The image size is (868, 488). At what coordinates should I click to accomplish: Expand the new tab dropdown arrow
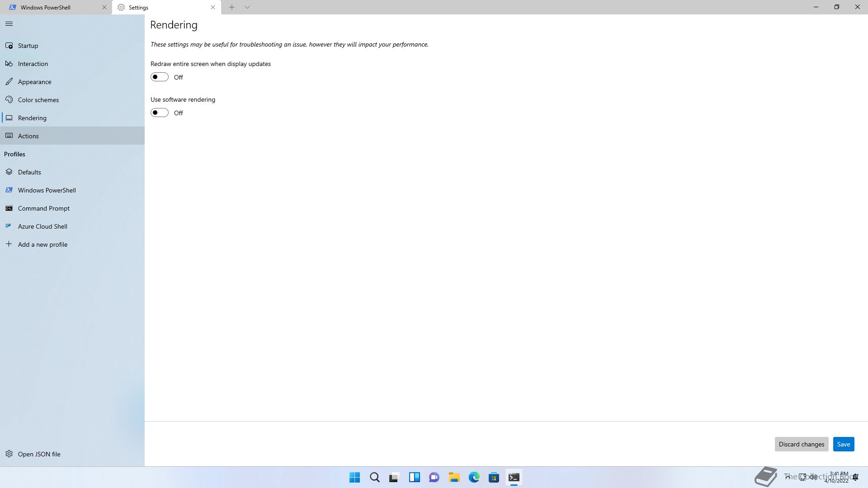pyautogui.click(x=247, y=7)
